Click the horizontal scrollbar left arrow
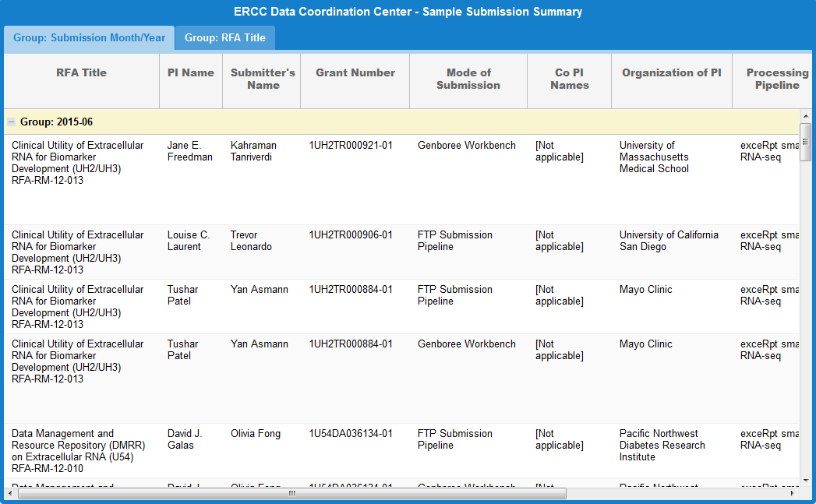The height and width of the screenshot is (504, 816). tap(10, 493)
